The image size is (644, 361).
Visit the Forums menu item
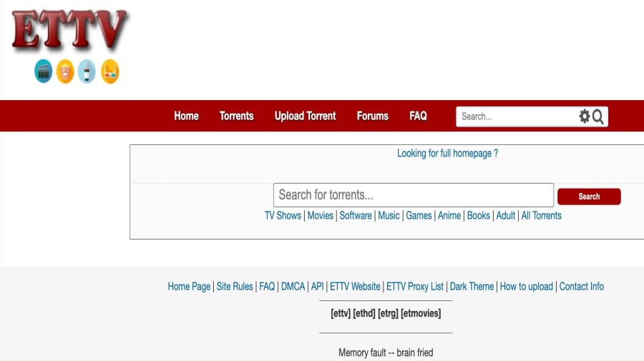pyautogui.click(x=373, y=116)
